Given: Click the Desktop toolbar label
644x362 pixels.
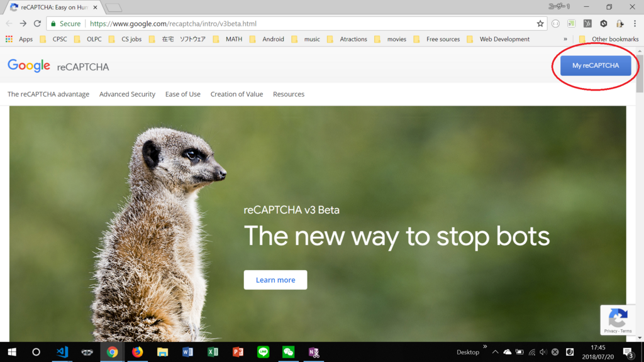Looking at the screenshot, I should [468, 352].
